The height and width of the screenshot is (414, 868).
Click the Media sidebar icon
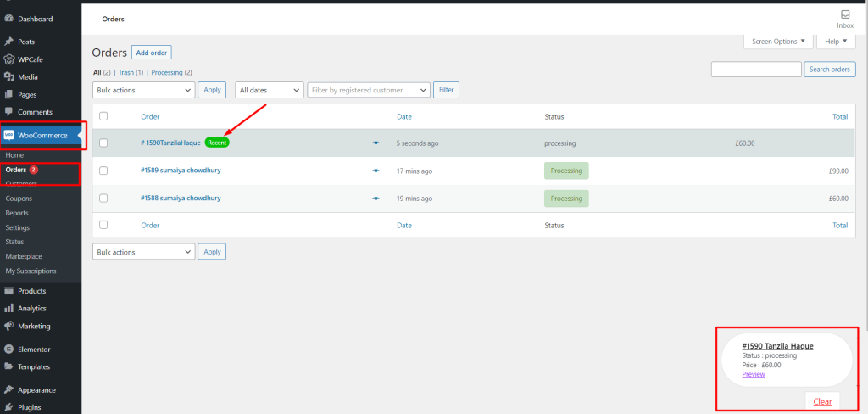click(8, 77)
